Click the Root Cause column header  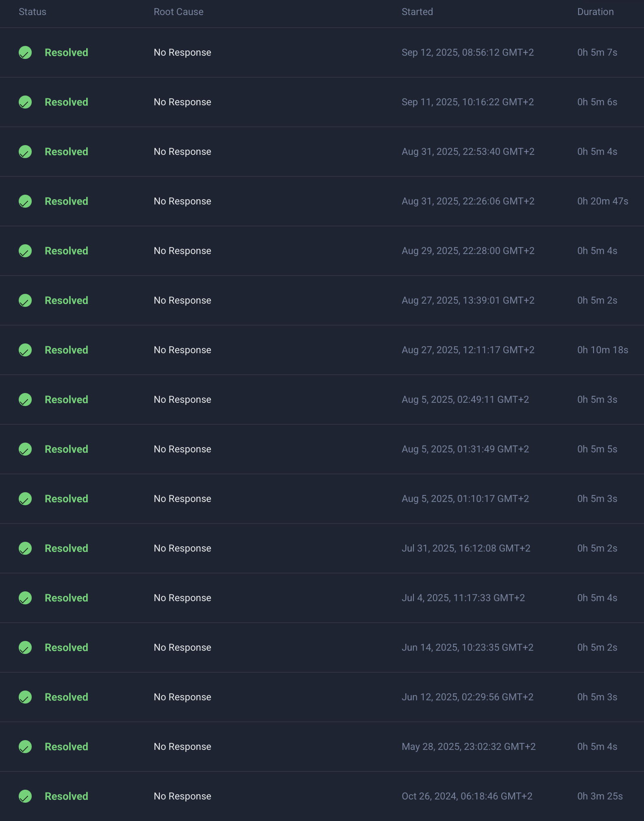click(178, 12)
